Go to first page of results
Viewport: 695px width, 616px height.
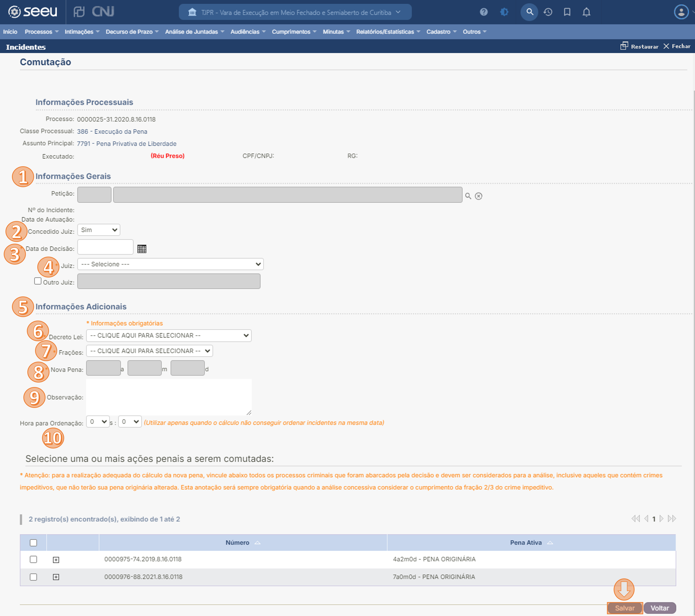(636, 518)
